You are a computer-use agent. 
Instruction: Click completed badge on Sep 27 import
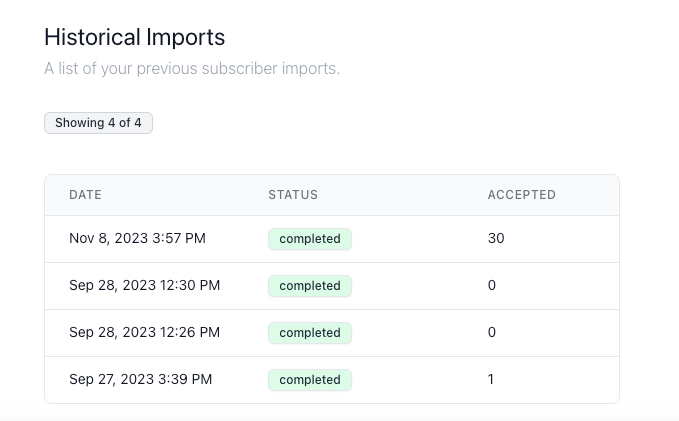click(310, 380)
